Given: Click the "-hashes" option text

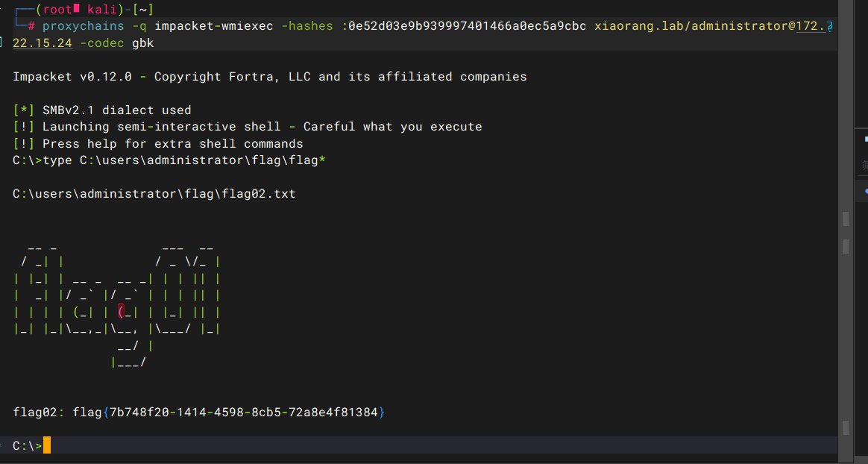Looking at the screenshot, I should point(307,26).
